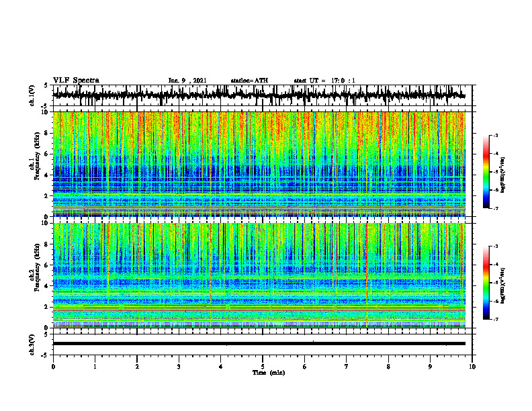Click the ch.1 spectrogram color scale bar
This screenshot has width=532, height=411.
point(486,172)
